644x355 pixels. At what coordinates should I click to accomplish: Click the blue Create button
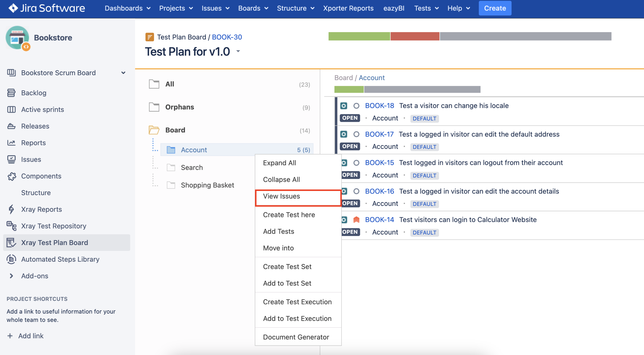(495, 8)
